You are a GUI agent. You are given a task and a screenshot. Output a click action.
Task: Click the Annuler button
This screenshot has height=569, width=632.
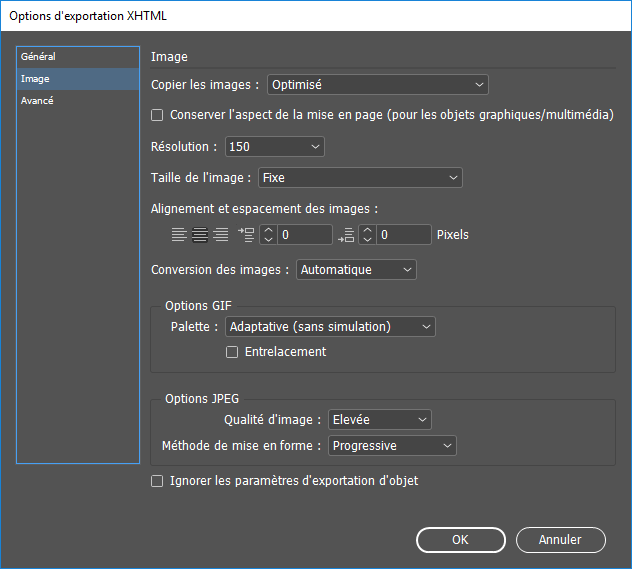[x=561, y=540]
